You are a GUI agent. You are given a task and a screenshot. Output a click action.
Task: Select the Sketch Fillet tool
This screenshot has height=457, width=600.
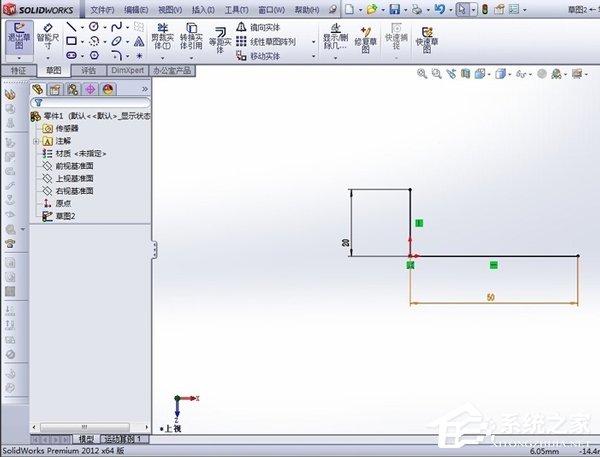point(116,56)
